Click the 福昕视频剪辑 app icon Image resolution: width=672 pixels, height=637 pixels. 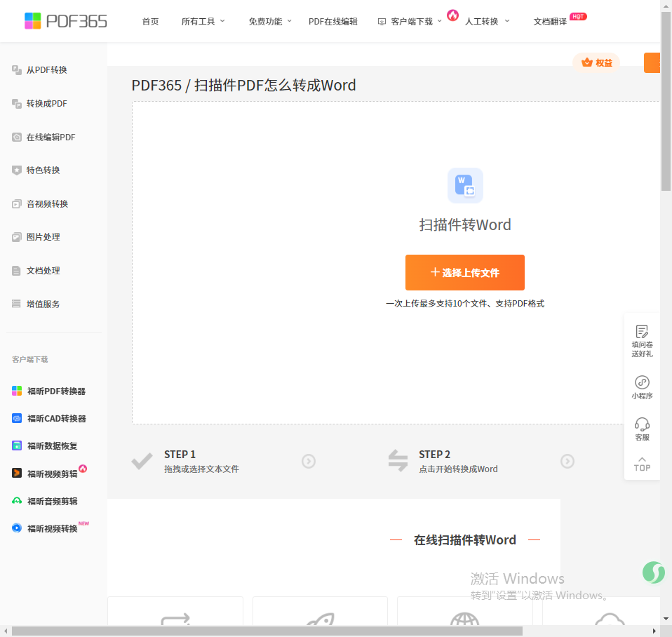(x=17, y=474)
